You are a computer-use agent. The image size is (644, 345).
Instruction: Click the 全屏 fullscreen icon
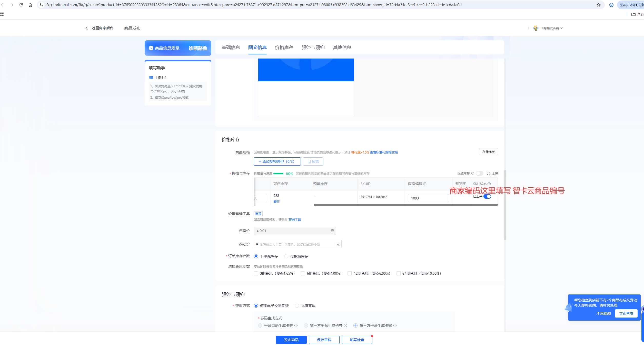pos(489,174)
